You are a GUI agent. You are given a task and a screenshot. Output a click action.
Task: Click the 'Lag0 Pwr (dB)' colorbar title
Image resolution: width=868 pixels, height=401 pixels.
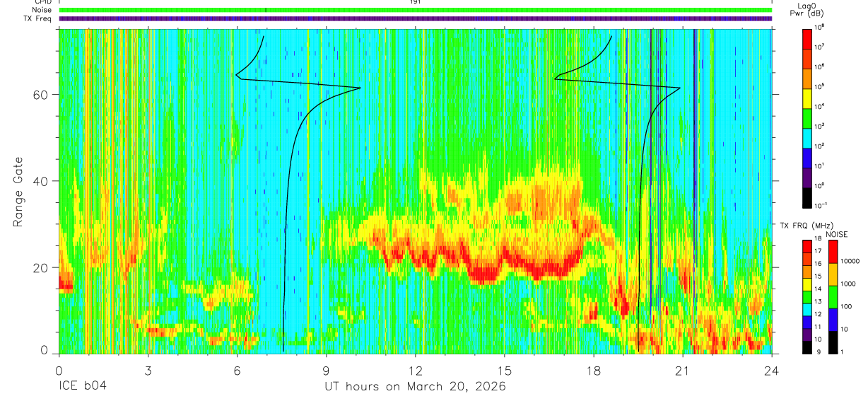point(807,9)
